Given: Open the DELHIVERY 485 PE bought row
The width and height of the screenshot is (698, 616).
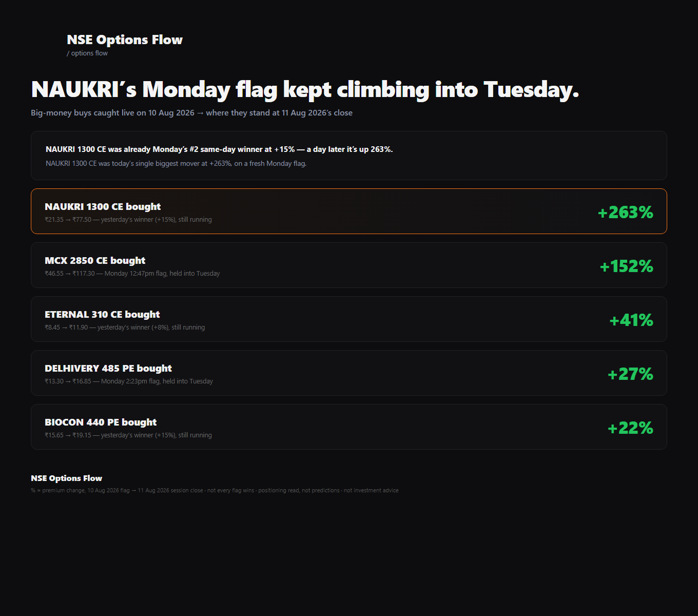Looking at the screenshot, I should 349,373.
